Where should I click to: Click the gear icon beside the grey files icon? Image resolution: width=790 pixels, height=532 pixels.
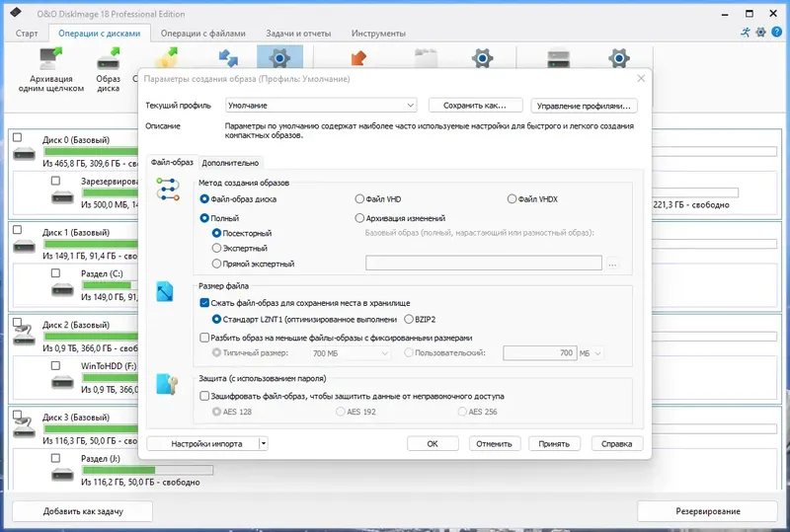tap(482, 58)
